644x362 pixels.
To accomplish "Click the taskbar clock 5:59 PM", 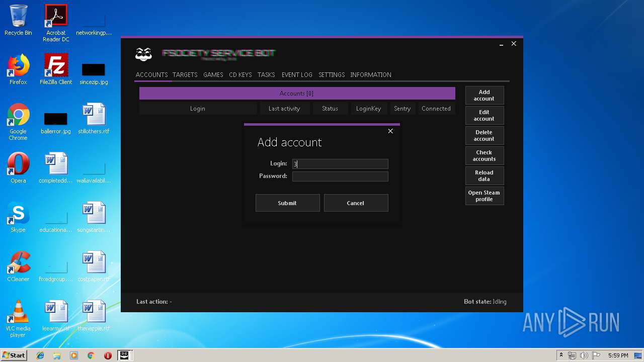I will coord(618,355).
